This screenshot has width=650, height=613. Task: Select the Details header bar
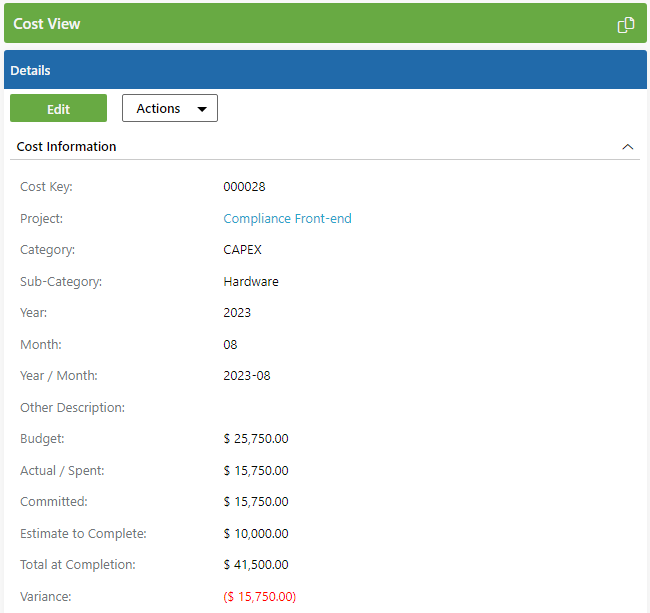(325, 70)
